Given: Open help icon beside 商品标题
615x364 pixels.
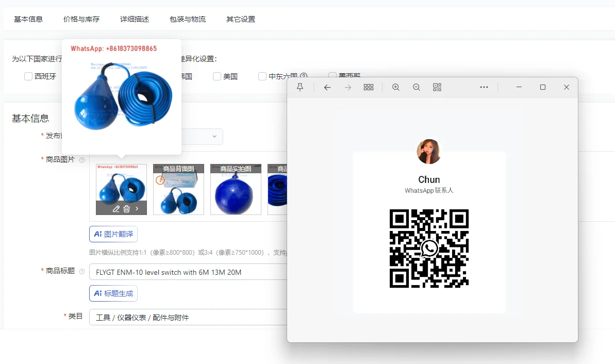Looking at the screenshot, I should pyautogui.click(x=82, y=271).
